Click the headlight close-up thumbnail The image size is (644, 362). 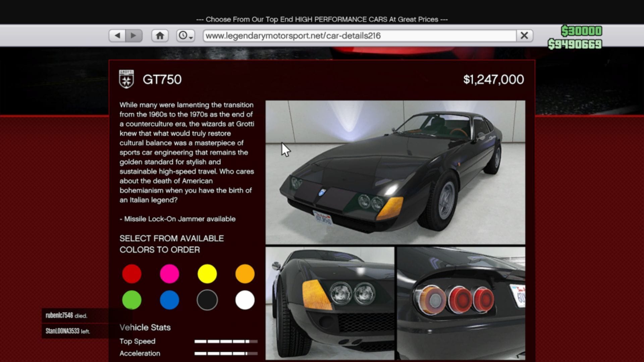click(330, 302)
